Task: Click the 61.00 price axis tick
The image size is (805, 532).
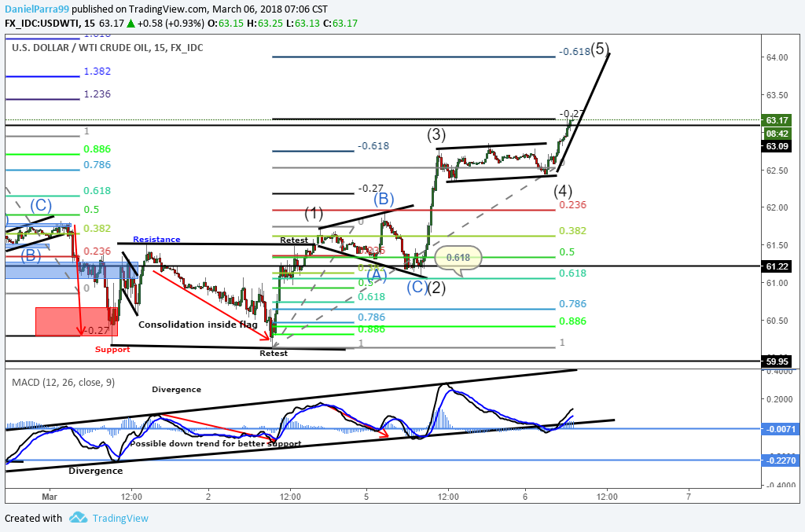Action: [x=777, y=283]
